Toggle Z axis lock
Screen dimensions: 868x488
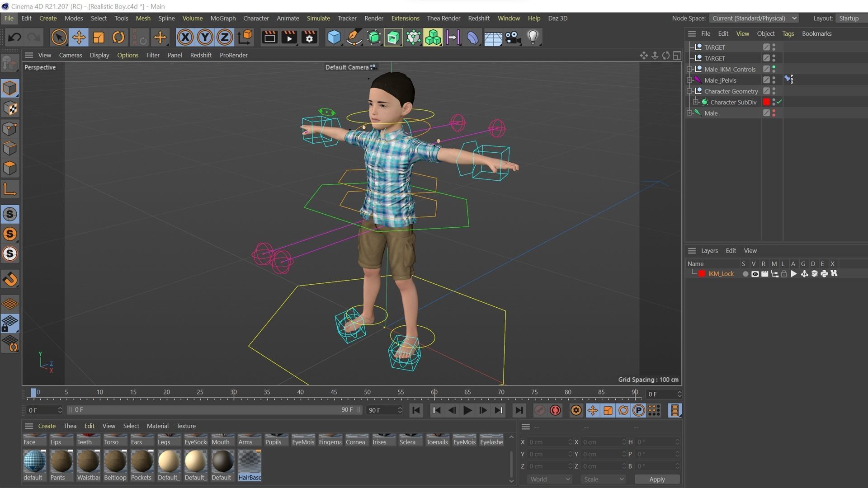(x=225, y=38)
